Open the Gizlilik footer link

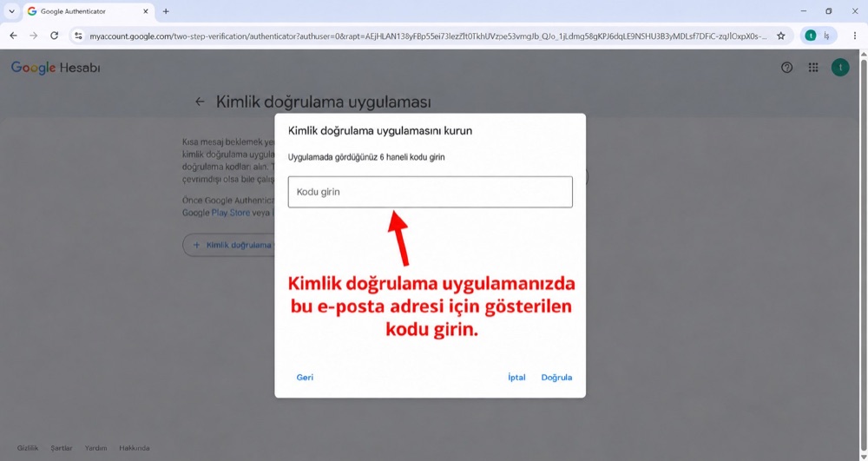pyautogui.click(x=28, y=448)
